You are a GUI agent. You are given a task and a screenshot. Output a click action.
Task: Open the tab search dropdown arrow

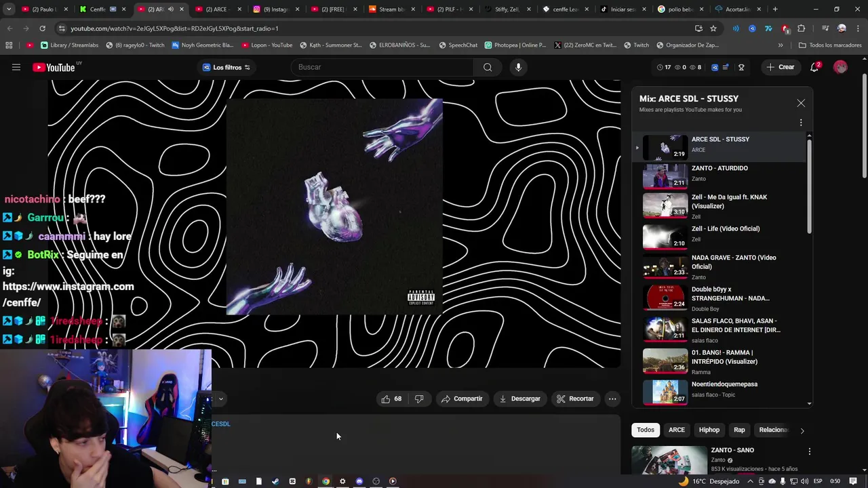click(9, 9)
